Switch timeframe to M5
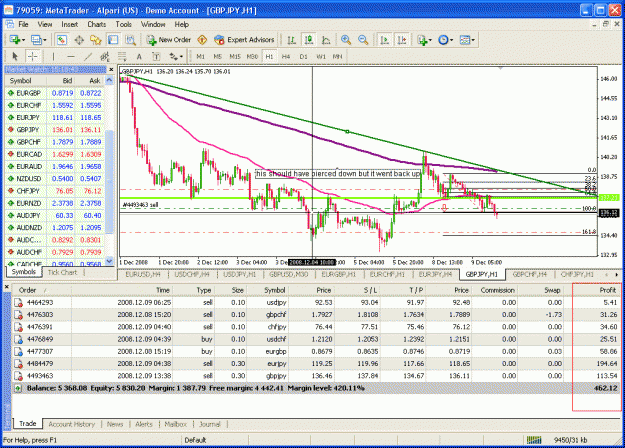625x448 pixels. [x=218, y=57]
